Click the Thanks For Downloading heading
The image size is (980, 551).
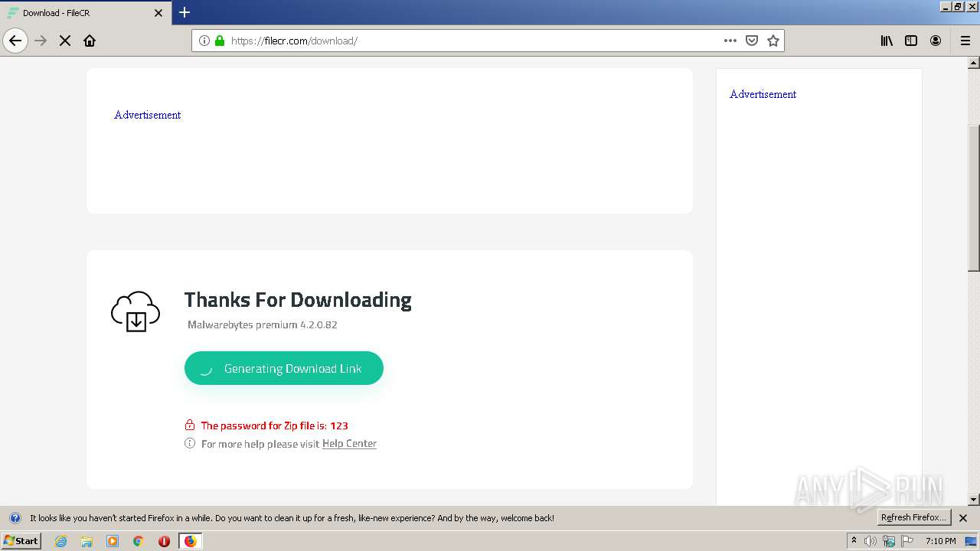298,300
